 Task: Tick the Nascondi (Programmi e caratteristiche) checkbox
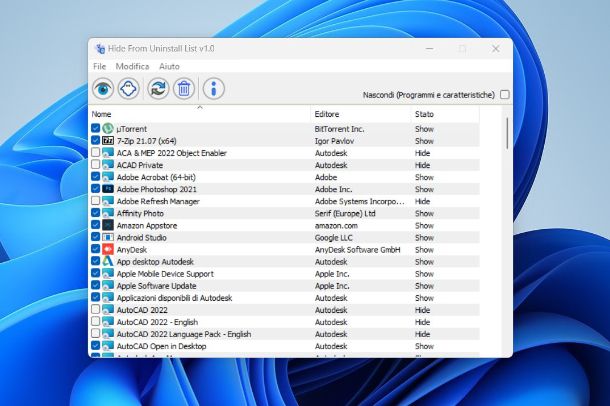(x=505, y=94)
